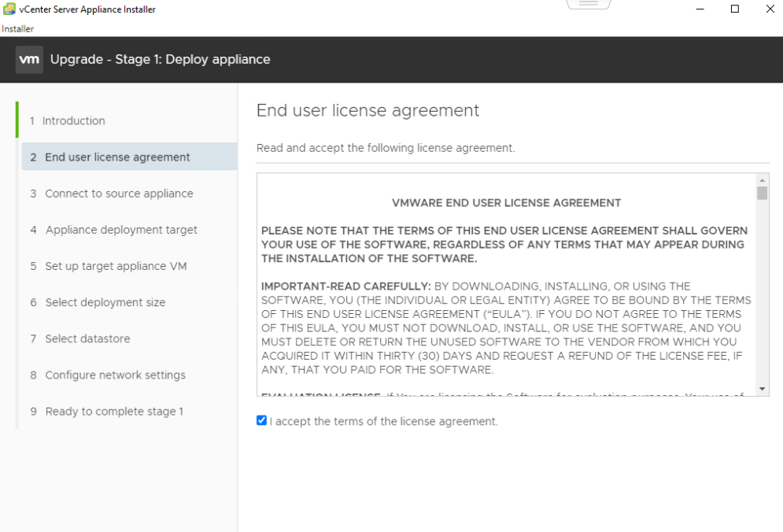Click 'Read and accept the following license agreement.'

click(386, 148)
